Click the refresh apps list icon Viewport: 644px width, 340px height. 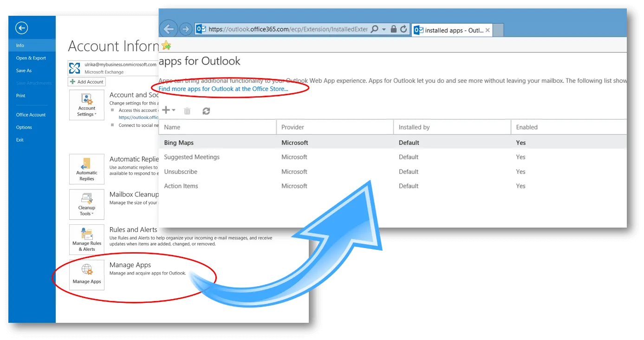[x=206, y=111]
